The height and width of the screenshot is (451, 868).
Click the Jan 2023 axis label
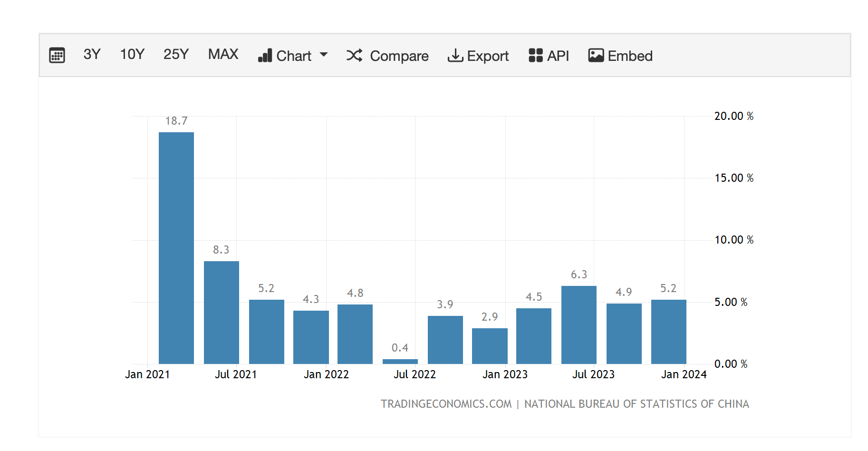(505, 374)
